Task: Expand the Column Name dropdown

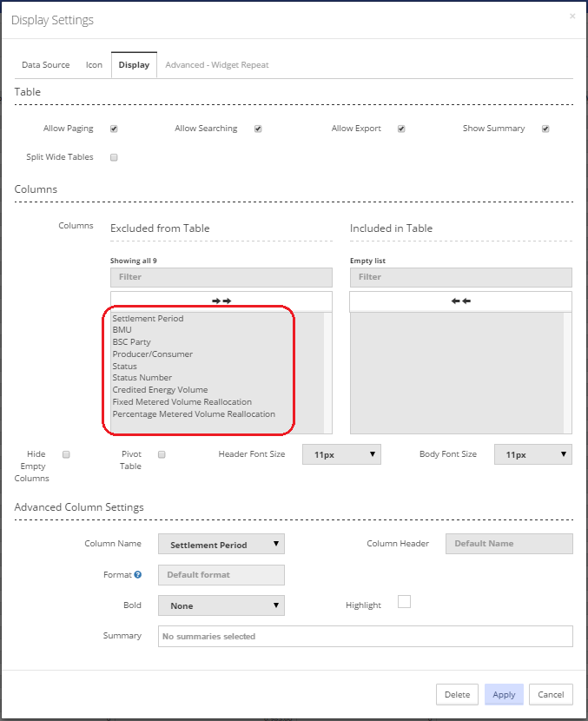Action: (221, 544)
